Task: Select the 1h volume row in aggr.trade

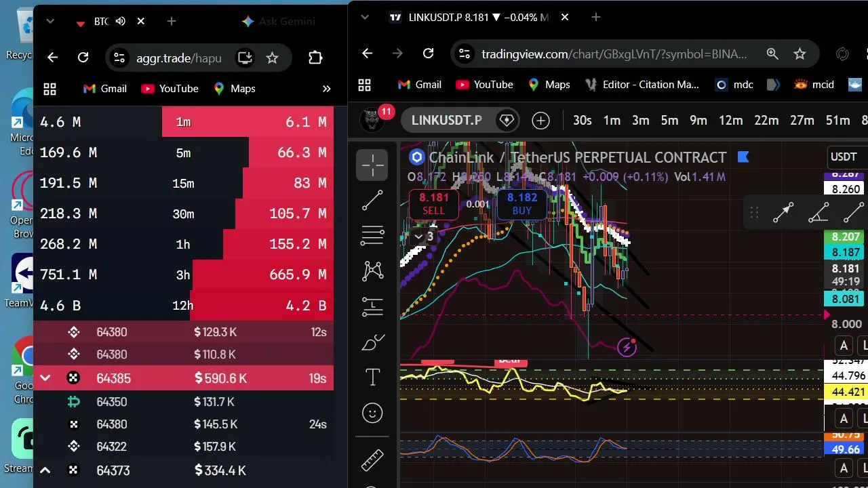Action: pos(183,244)
